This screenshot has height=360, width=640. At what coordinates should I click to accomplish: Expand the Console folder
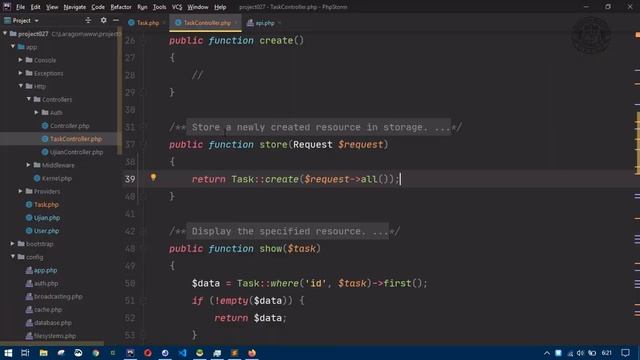(x=20, y=60)
